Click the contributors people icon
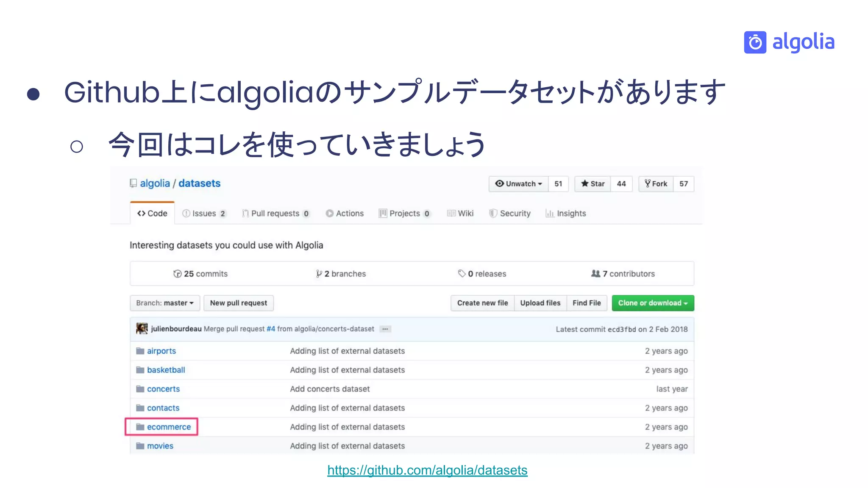 coord(595,274)
